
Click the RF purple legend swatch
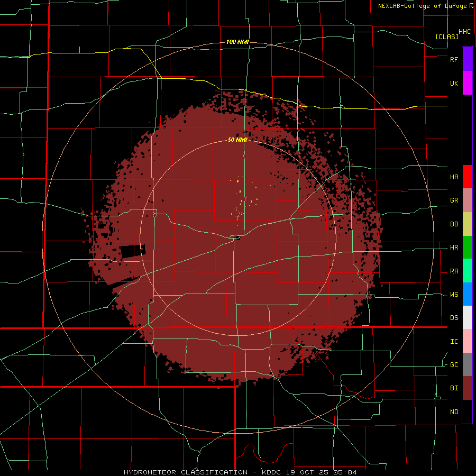(x=467, y=59)
